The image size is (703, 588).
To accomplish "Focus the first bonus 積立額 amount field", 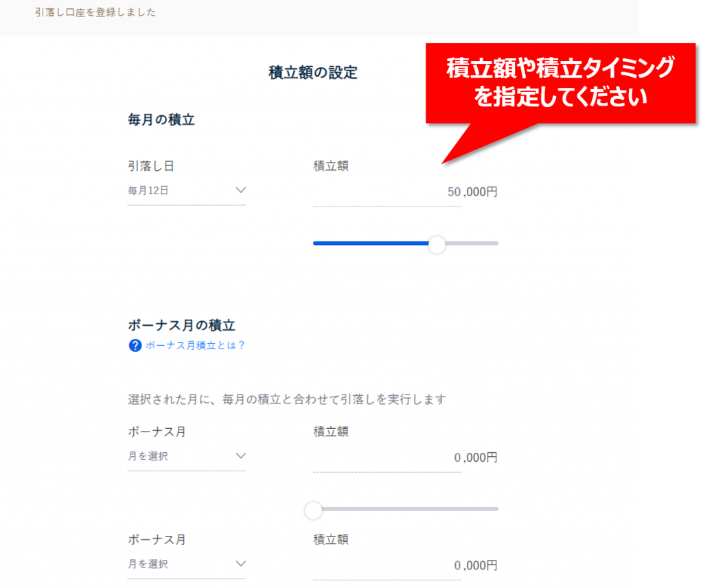I will (x=405, y=458).
